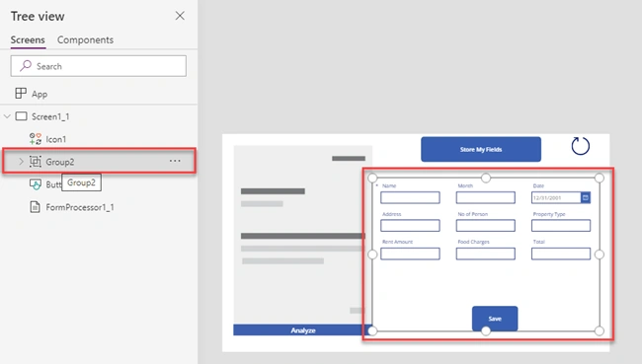Click the FormProcessor1_1 document icon
The width and height of the screenshot is (642, 364).
(36, 207)
